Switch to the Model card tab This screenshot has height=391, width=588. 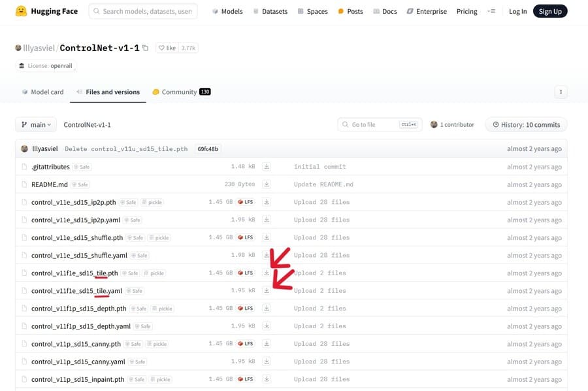[x=42, y=92]
